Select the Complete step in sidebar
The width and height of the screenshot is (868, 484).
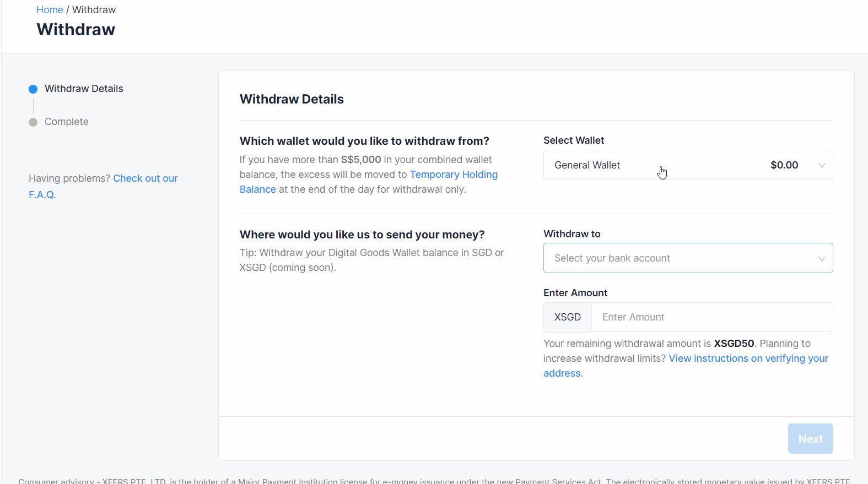tap(66, 122)
